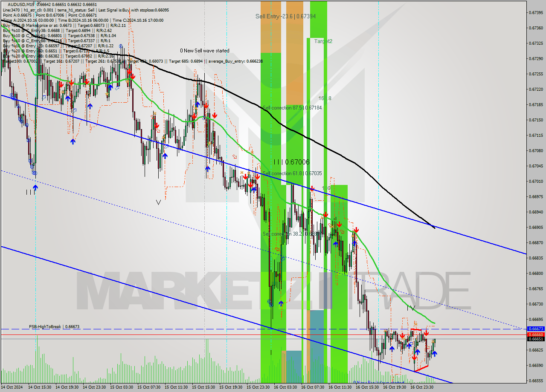This screenshot has height=392, width=546.
Task: Click the 0.67360 price axis label
Action: pyautogui.click(x=536, y=28)
